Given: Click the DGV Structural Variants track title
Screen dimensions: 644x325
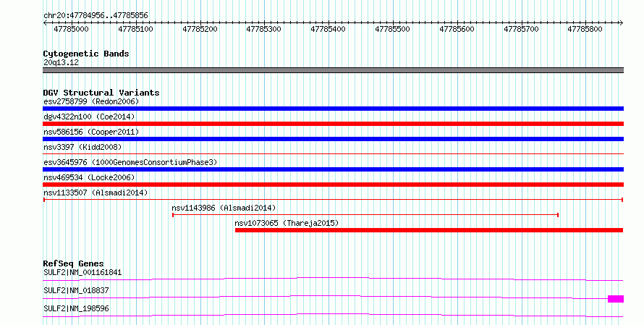Looking at the screenshot, I should [101, 93].
